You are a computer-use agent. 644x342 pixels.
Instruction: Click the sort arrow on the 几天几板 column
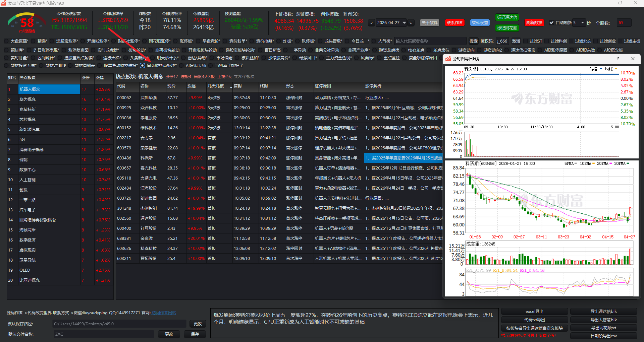[x=231, y=87]
